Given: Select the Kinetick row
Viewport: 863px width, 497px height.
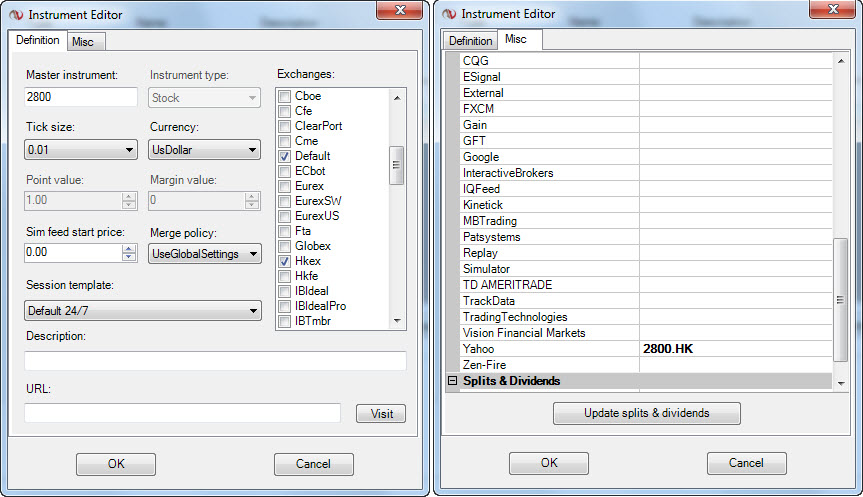Looking at the screenshot, I should pos(646,205).
